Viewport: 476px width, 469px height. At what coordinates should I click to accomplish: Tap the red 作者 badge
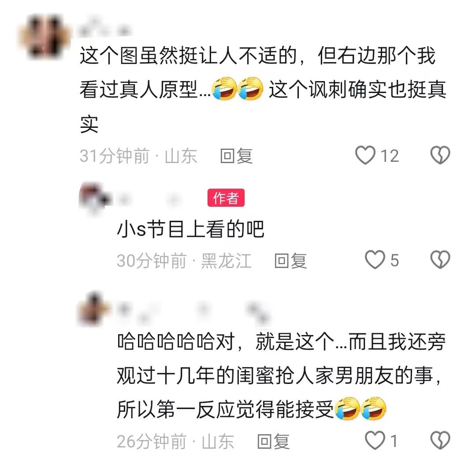[226, 198]
